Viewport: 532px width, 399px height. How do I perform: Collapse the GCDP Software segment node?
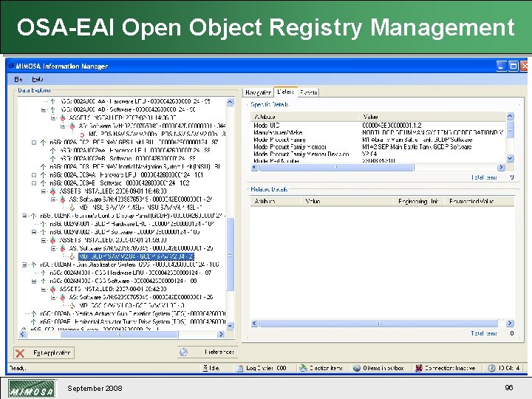pos(33,232)
